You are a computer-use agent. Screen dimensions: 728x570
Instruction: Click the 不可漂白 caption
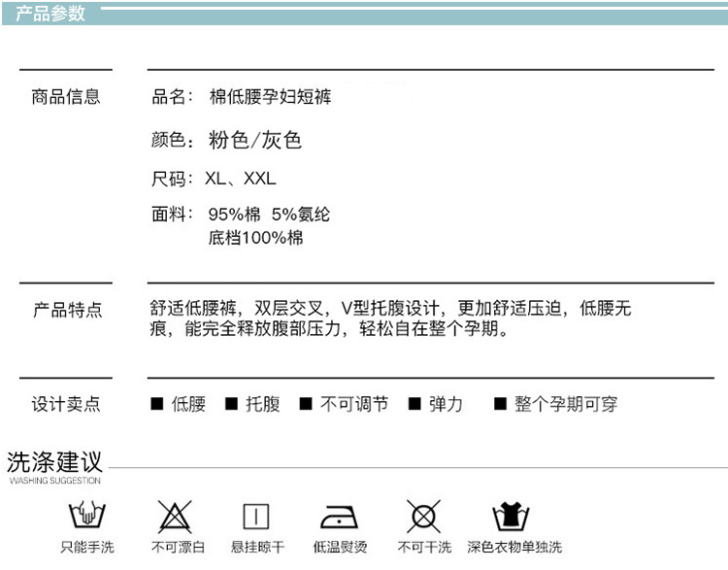[x=179, y=547]
